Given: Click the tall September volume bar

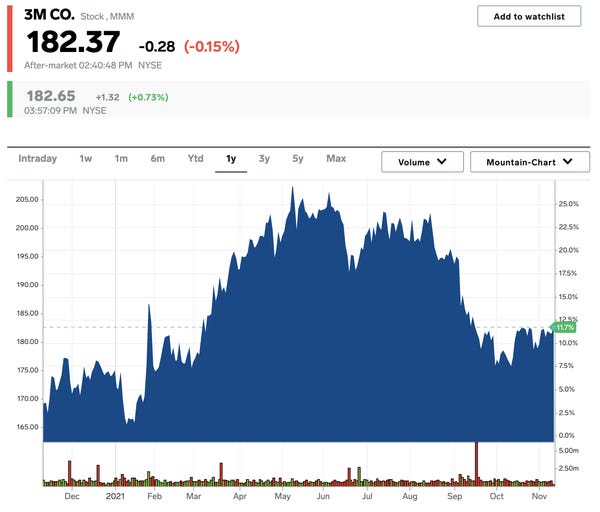Looking at the screenshot, I should pos(476,463).
